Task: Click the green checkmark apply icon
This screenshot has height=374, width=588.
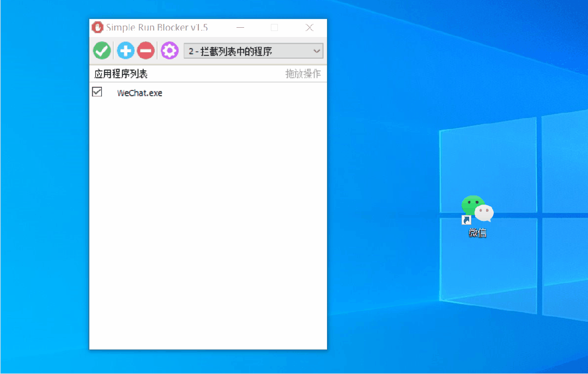Action: (x=101, y=50)
